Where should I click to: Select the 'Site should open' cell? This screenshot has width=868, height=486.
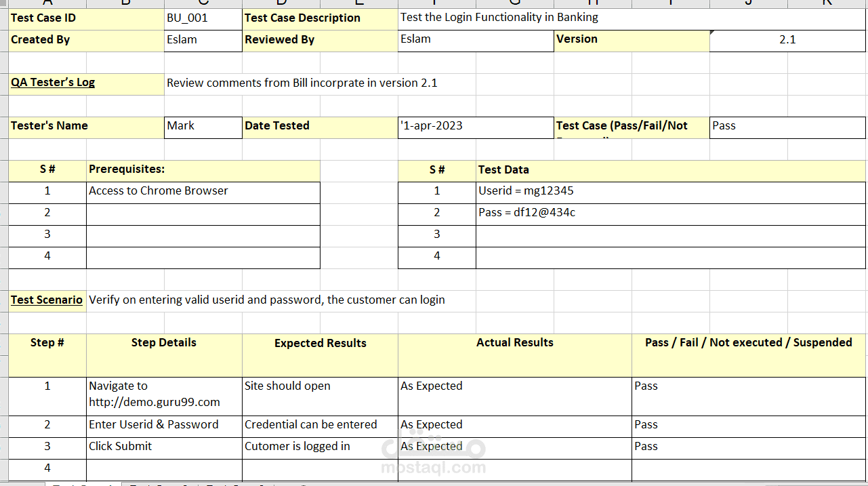(x=320, y=397)
